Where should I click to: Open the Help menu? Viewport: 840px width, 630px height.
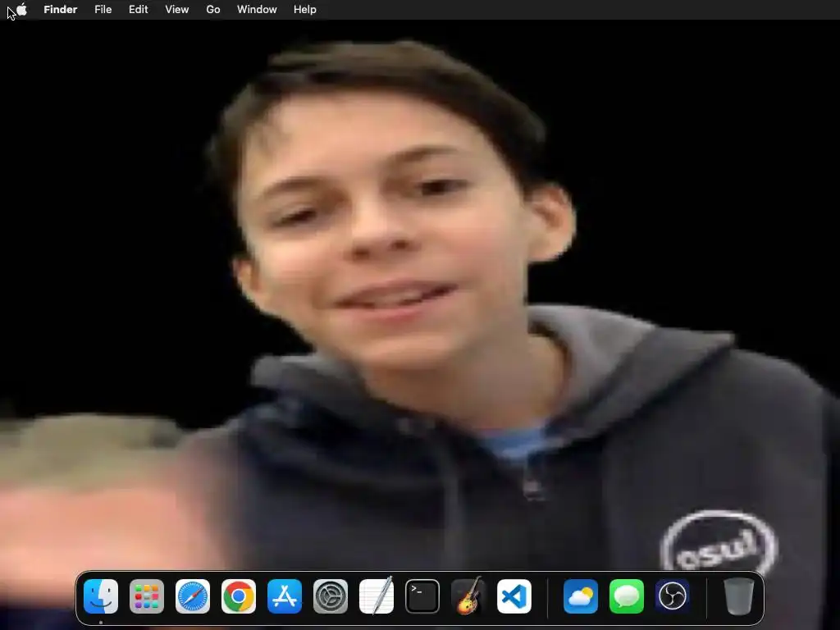305,10
